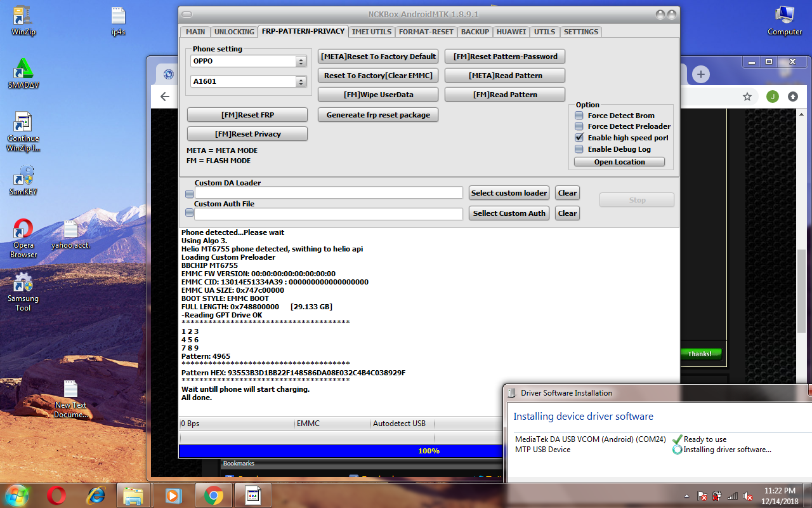Open Windows Explorer from taskbar
The height and width of the screenshot is (508, 812).
click(x=133, y=495)
